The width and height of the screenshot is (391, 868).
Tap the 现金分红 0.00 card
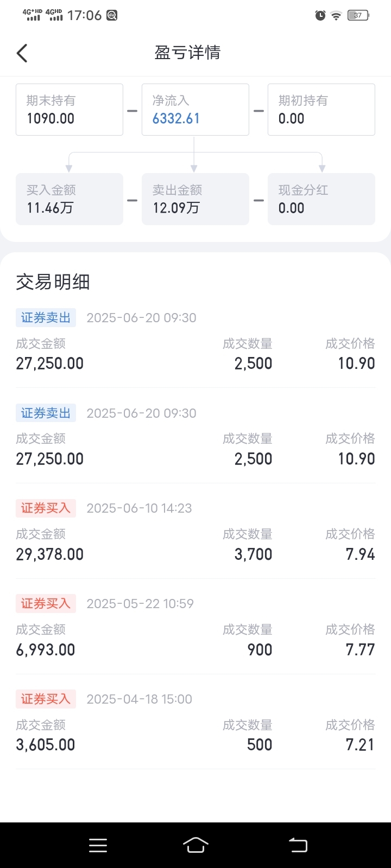point(321,199)
